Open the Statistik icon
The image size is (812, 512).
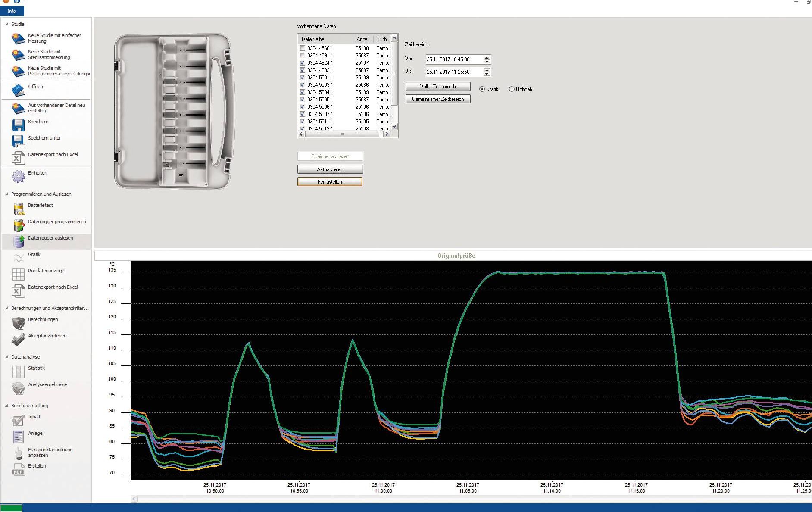click(x=19, y=372)
